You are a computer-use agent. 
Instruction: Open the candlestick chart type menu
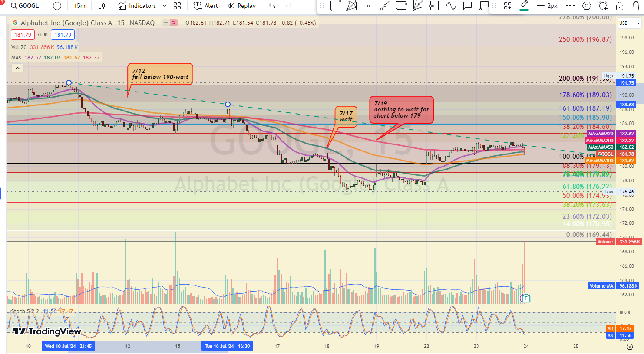[102, 6]
